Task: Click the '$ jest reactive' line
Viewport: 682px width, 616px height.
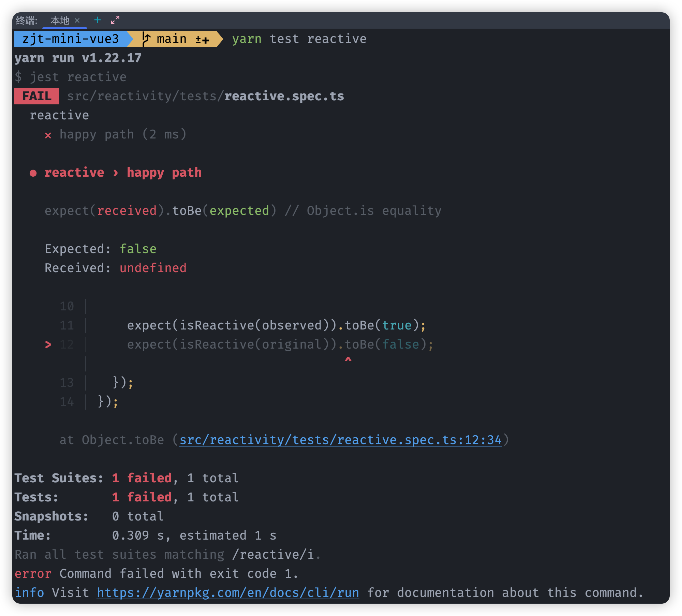Action: tap(71, 77)
